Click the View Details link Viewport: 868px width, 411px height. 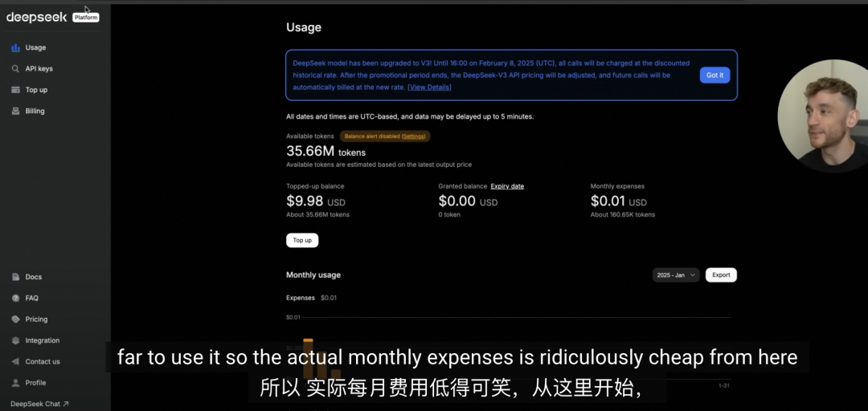pos(429,87)
